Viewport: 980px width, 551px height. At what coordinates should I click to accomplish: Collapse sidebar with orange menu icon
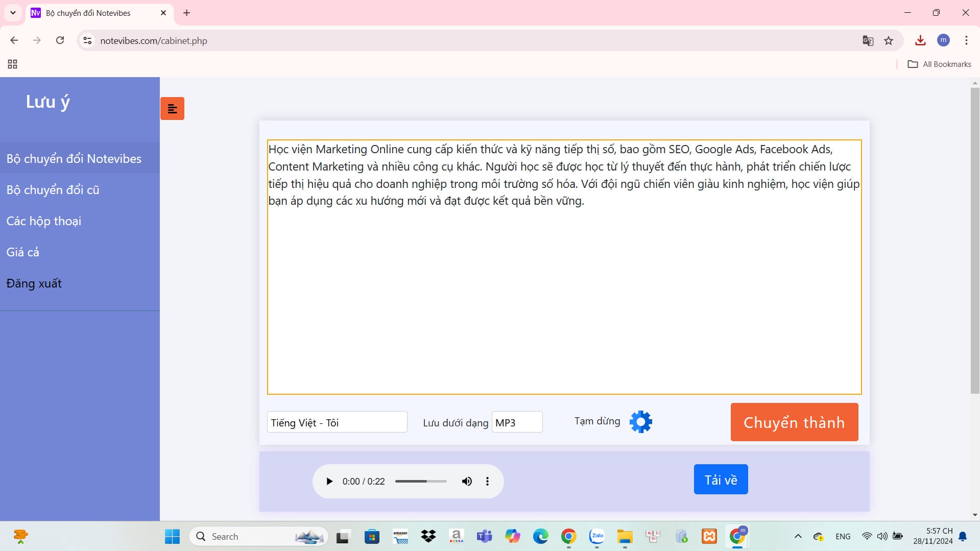point(172,108)
